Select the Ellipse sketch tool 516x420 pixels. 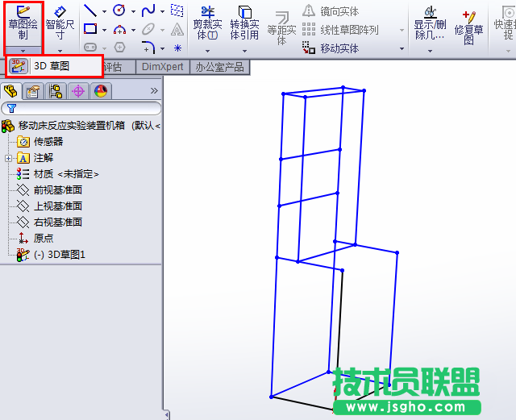click(x=148, y=30)
